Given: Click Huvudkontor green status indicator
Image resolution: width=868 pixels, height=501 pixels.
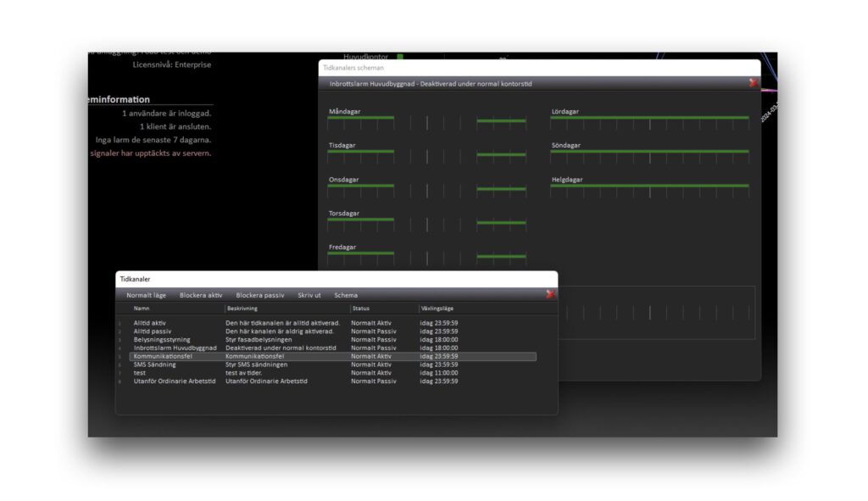Looking at the screenshot, I should (x=400, y=57).
